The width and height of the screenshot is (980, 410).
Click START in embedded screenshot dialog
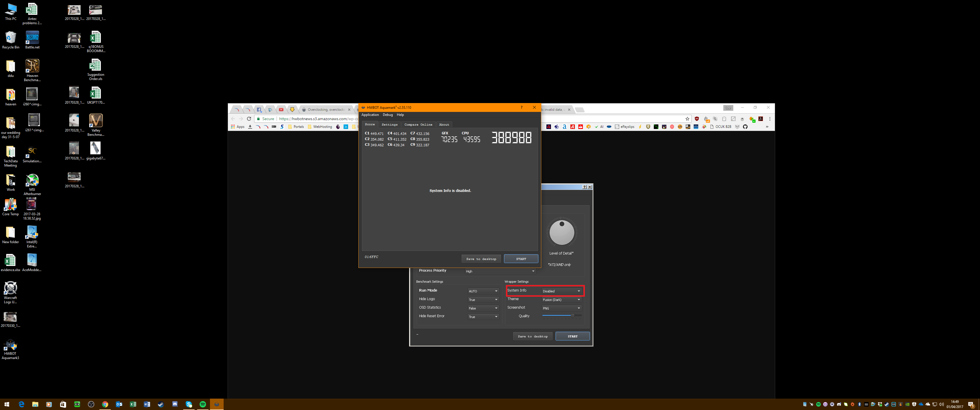(573, 336)
